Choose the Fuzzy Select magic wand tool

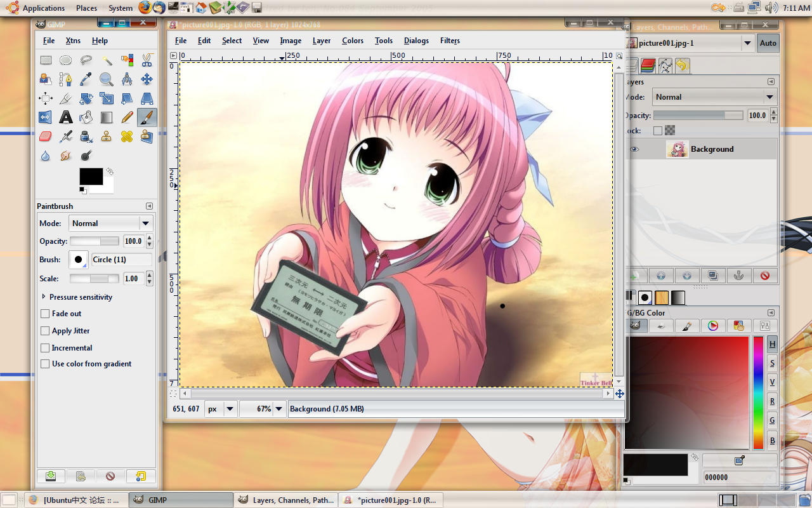(107, 60)
